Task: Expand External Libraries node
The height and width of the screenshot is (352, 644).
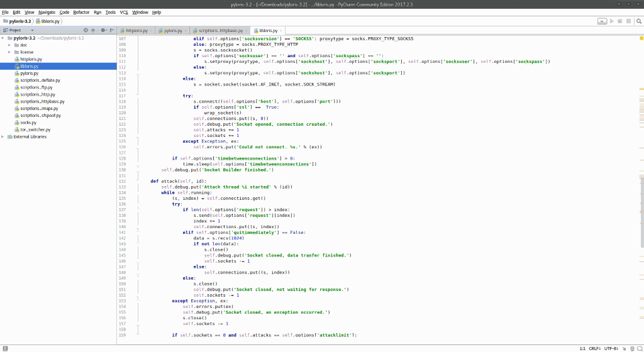Action: pyautogui.click(x=3, y=136)
